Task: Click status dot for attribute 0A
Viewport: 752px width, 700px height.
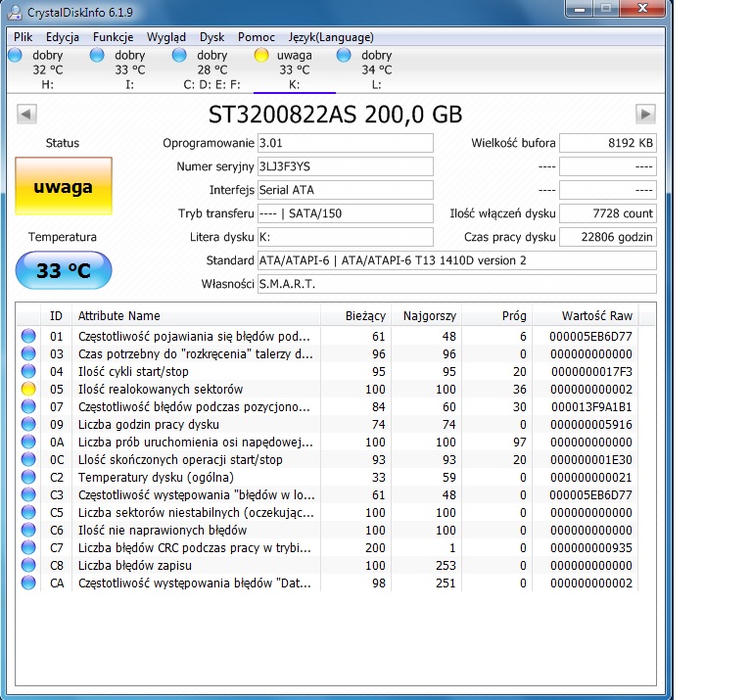Action: coord(28,442)
